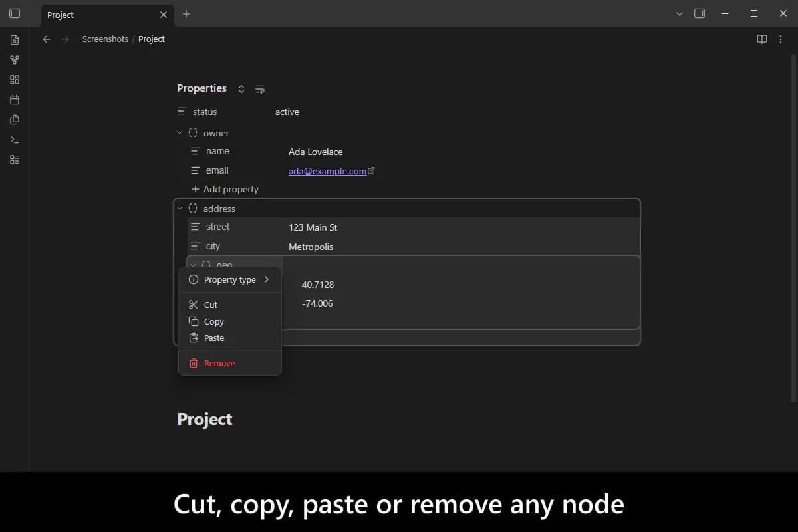The width and height of the screenshot is (798, 532).
Task: Select the Project tab
Action: (x=108, y=15)
